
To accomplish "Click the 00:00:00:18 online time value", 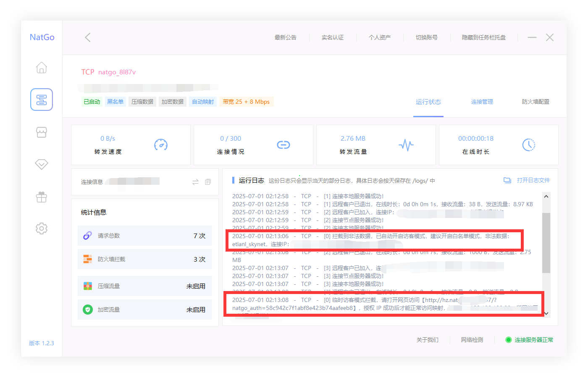I will tap(476, 139).
